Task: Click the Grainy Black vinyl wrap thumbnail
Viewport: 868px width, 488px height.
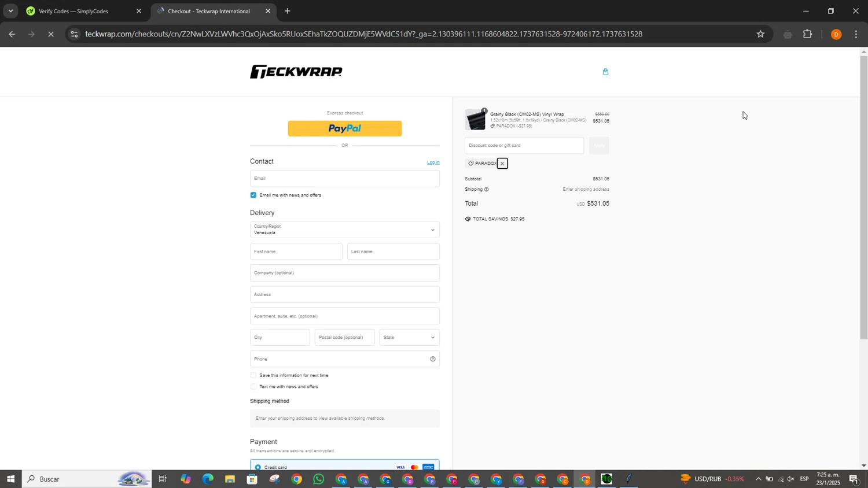Action: click(476, 120)
